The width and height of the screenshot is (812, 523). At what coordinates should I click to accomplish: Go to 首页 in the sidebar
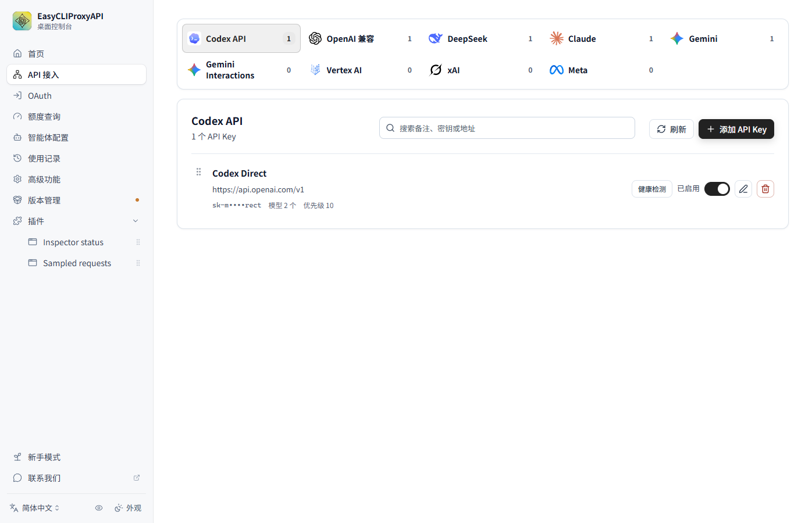coord(76,53)
